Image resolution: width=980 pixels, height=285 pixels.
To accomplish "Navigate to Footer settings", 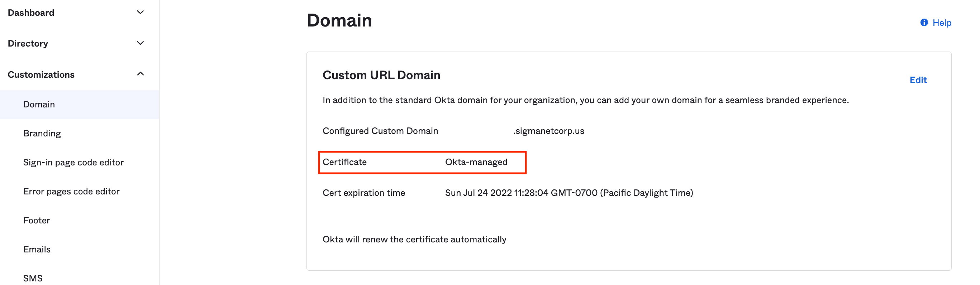I will coord(37,221).
